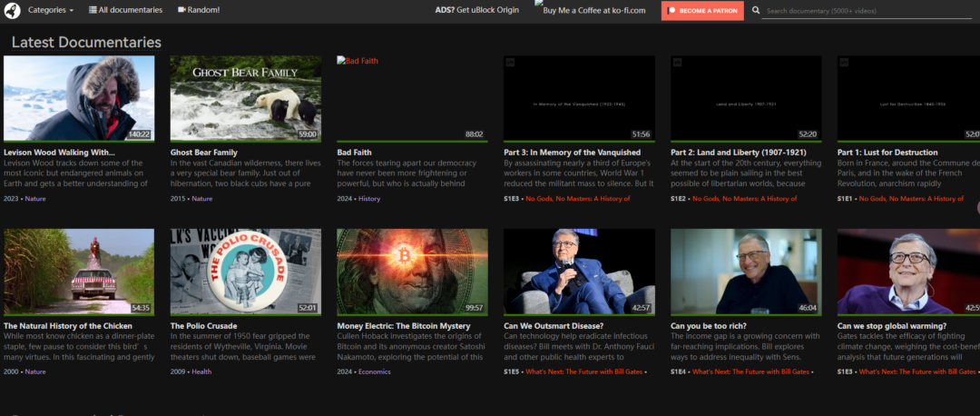
Task: Open Money Electric Bitcoin Mystery thumbnail
Action: point(412,271)
